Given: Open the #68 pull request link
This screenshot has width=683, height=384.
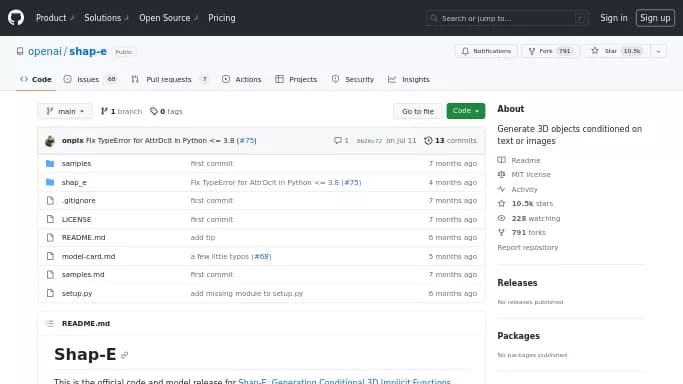Looking at the screenshot, I should (262, 256).
